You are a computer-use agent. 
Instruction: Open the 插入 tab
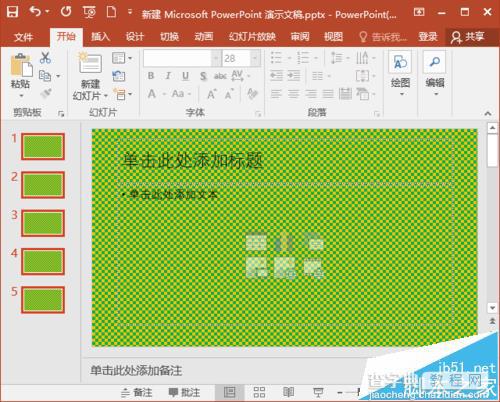100,36
